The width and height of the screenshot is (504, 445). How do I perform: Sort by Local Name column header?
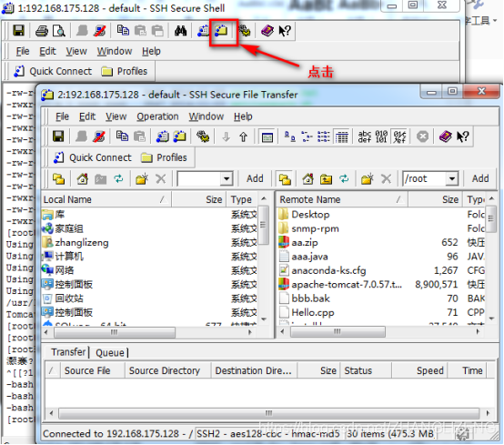(106, 199)
